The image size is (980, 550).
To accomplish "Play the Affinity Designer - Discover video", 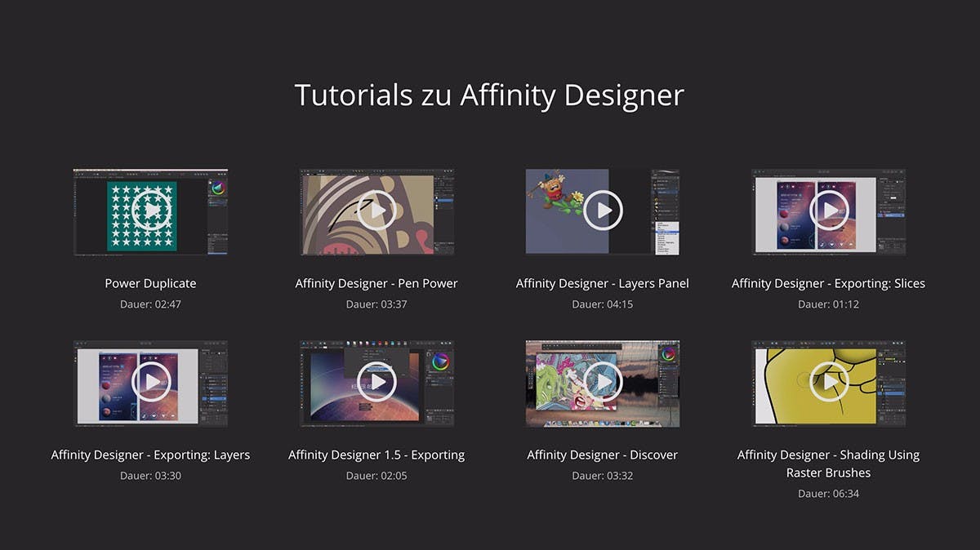I will [x=603, y=382].
